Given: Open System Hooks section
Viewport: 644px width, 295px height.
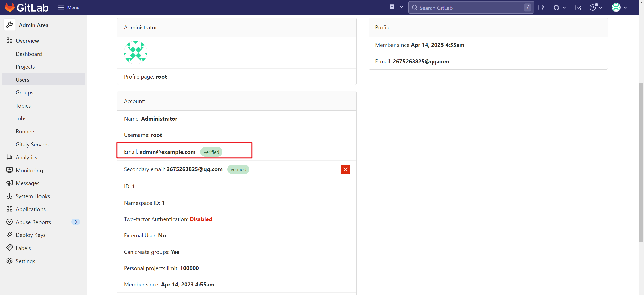Looking at the screenshot, I should pos(33,196).
